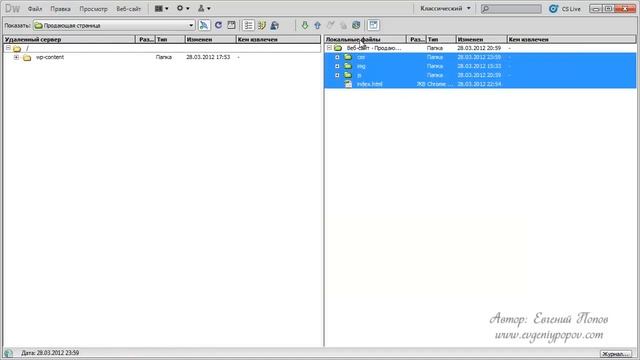Click the wp-content date 28.03.2012 17:53
This screenshot has width=640, height=360.
pos(208,57)
